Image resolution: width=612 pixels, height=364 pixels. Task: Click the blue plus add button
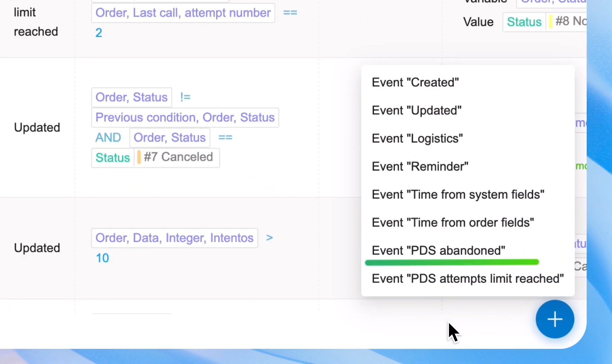[555, 319]
